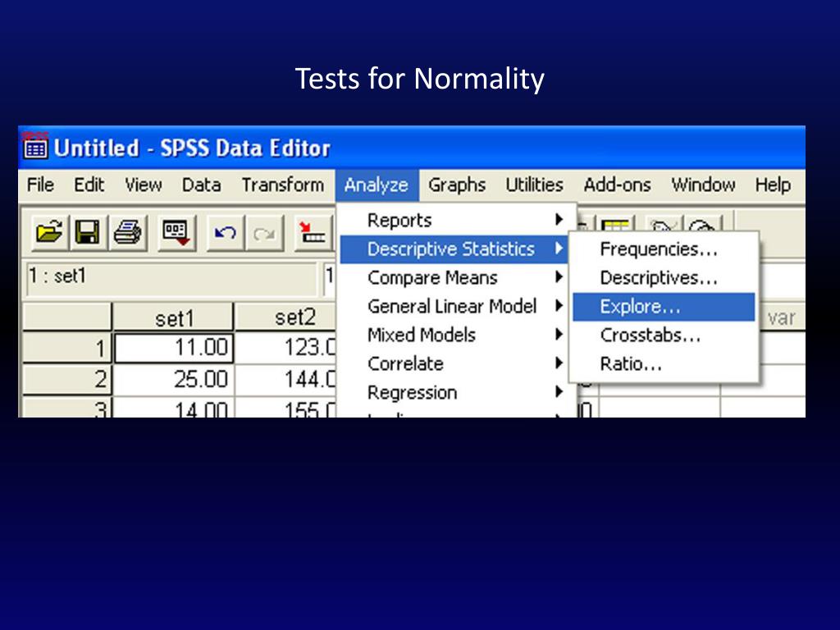Screen dimensions: 840x630
Task: Click the cell containing 11.00
Action: click(x=174, y=348)
